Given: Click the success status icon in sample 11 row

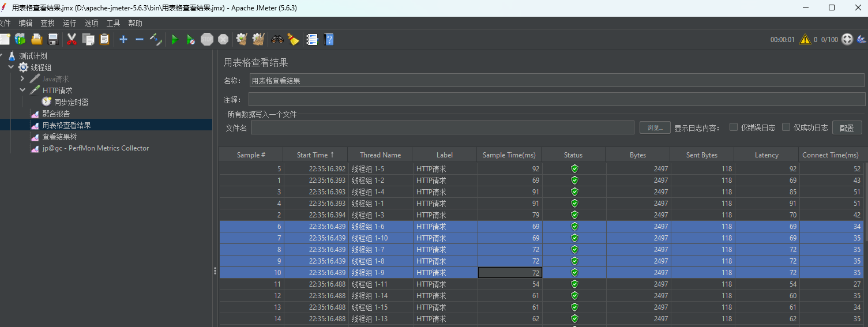Looking at the screenshot, I should click(574, 284).
